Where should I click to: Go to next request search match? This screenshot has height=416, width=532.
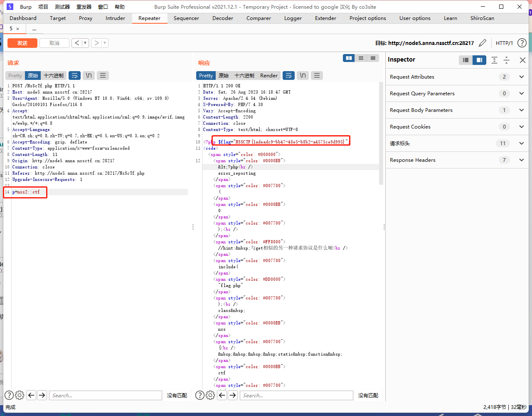click(42, 395)
